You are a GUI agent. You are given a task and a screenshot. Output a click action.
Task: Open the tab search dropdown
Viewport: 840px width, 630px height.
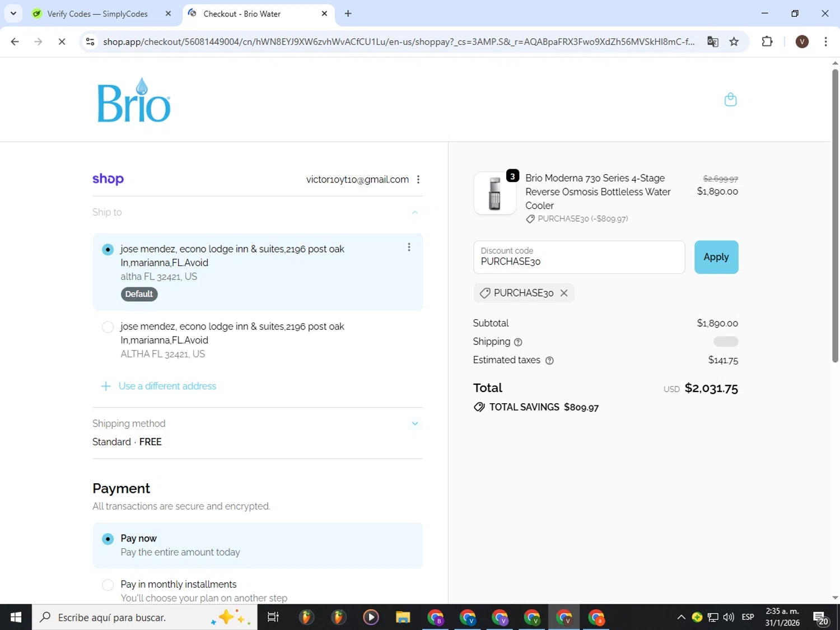click(13, 13)
